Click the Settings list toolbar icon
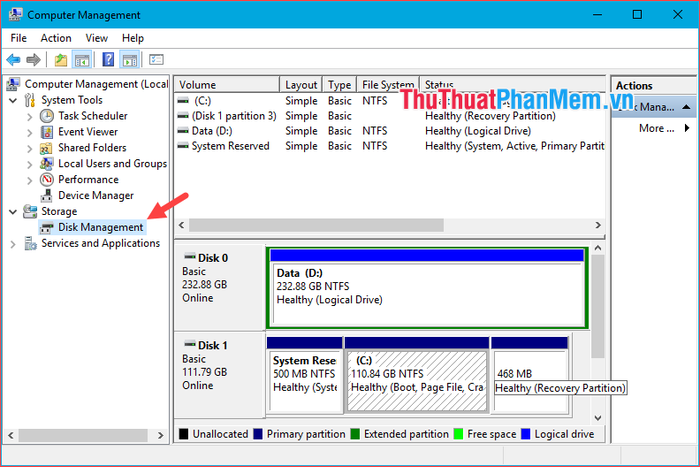 point(156,59)
